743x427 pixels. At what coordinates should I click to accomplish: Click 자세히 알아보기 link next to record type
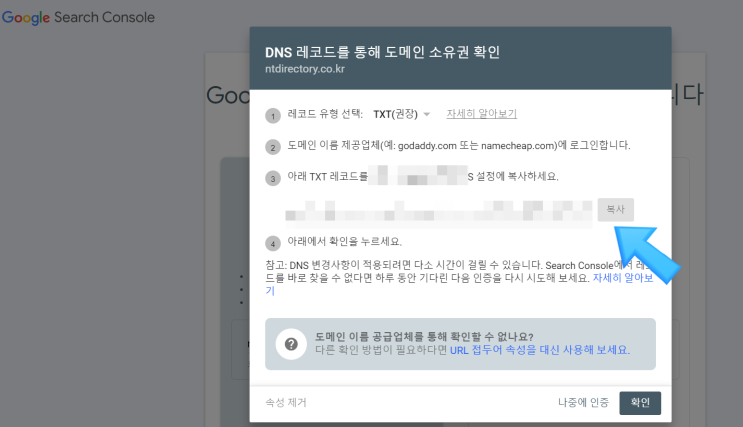(x=481, y=114)
